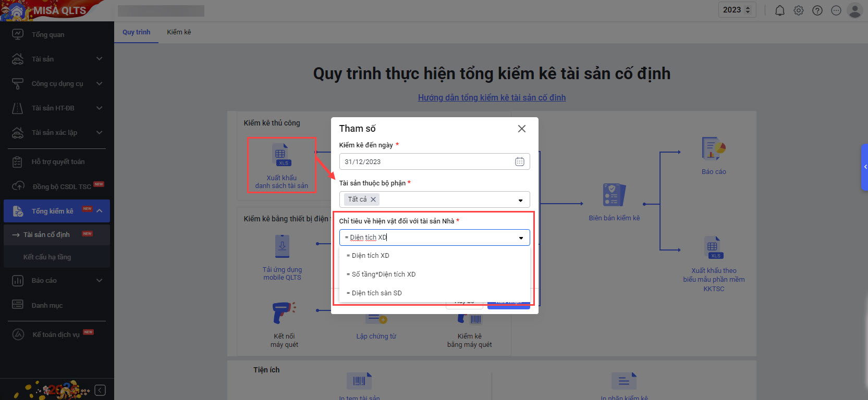Change the year 2023 selector

click(x=737, y=10)
